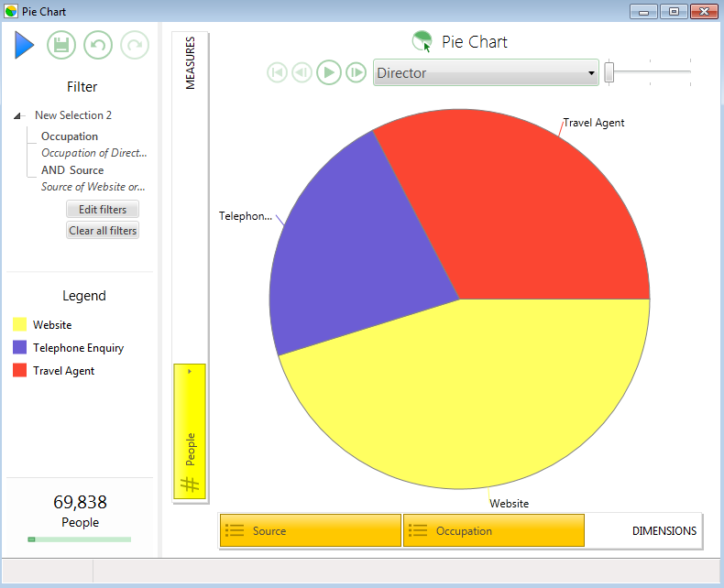
Task: Expand the People measure arrow
Action: click(190, 372)
